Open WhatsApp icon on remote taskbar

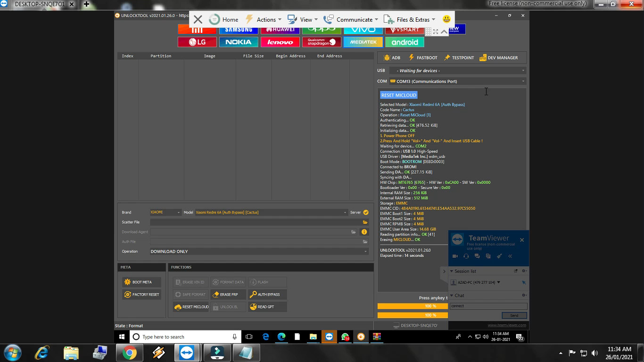coord(345,337)
